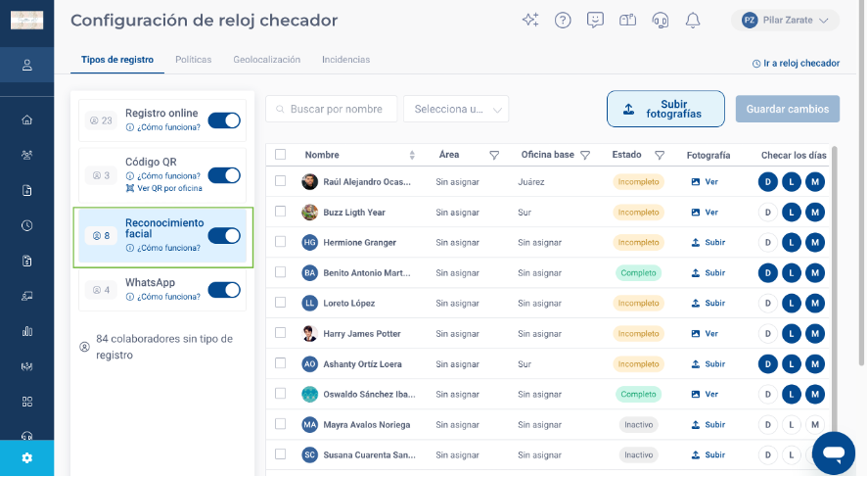Open the home icon in sidebar
Viewport: 868px width, 477px height.
coord(26,119)
